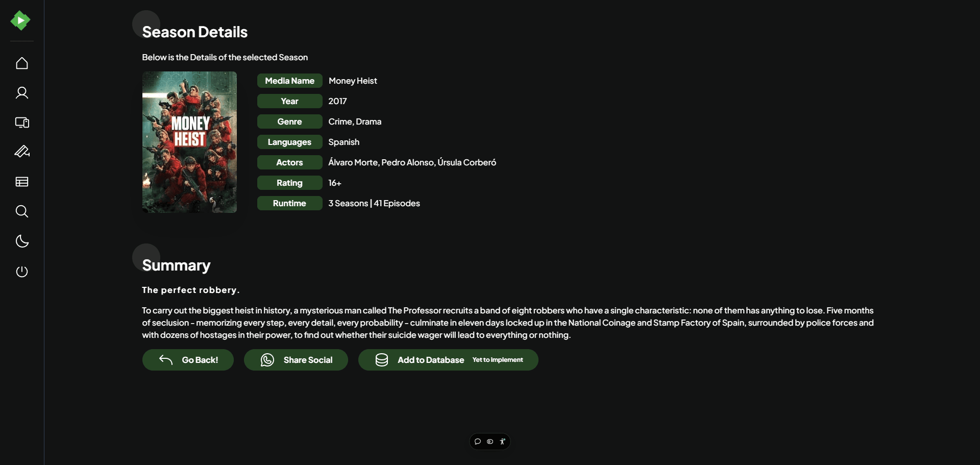Click the Go Back! button

[x=188, y=360]
